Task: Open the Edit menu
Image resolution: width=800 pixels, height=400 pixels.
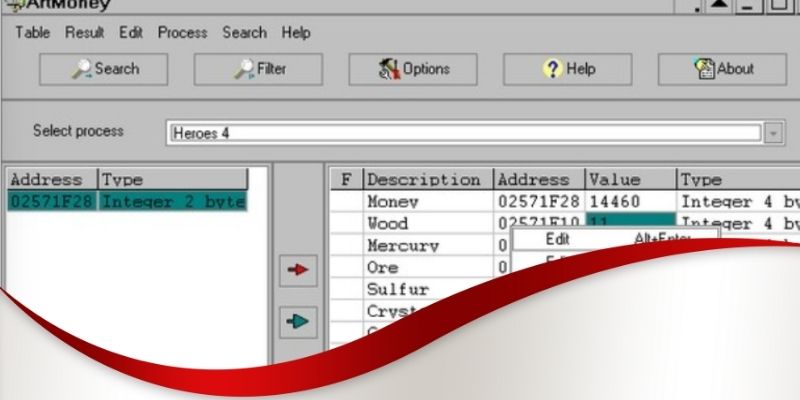Action: pyautogui.click(x=131, y=32)
